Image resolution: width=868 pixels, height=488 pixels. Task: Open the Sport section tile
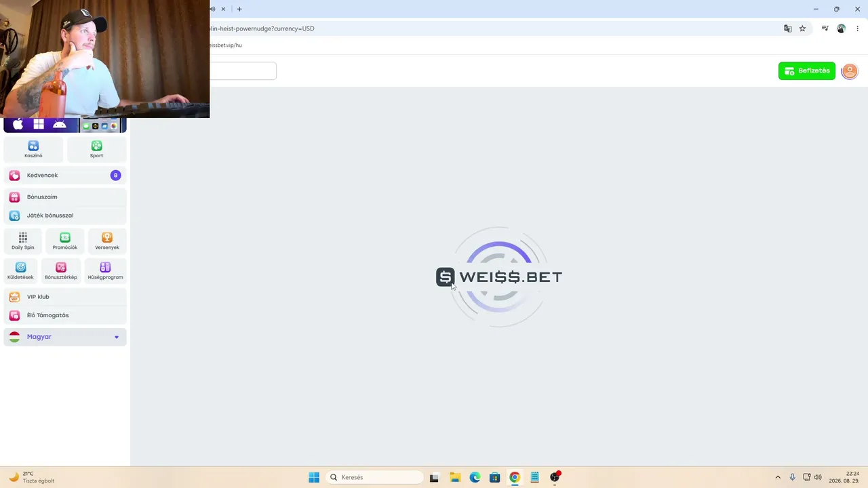(x=97, y=149)
